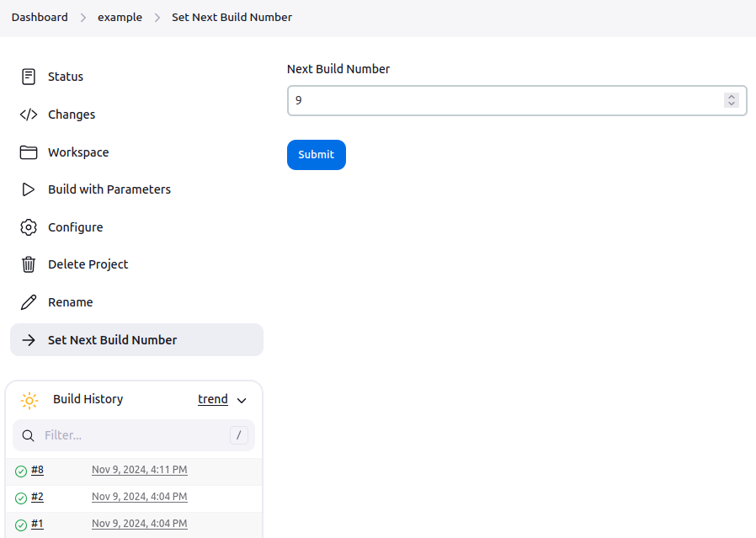Open the Configure gear icon
Image resolution: width=756 pixels, height=538 pixels.
click(29, 227)
